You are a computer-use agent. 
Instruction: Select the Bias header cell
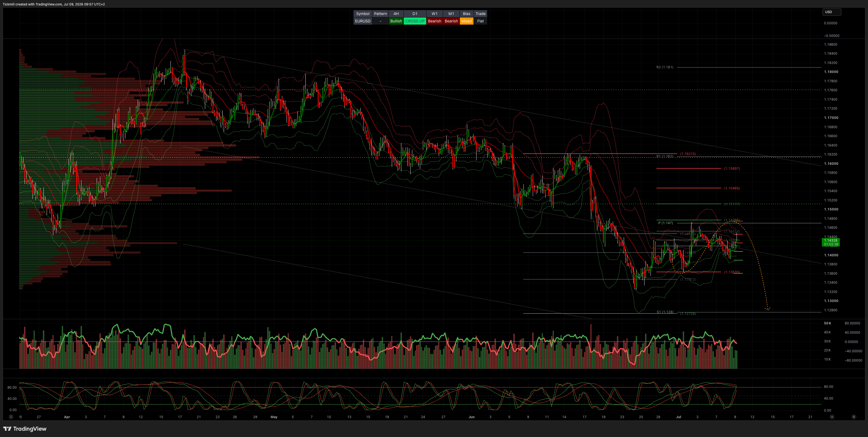point(466,14)
